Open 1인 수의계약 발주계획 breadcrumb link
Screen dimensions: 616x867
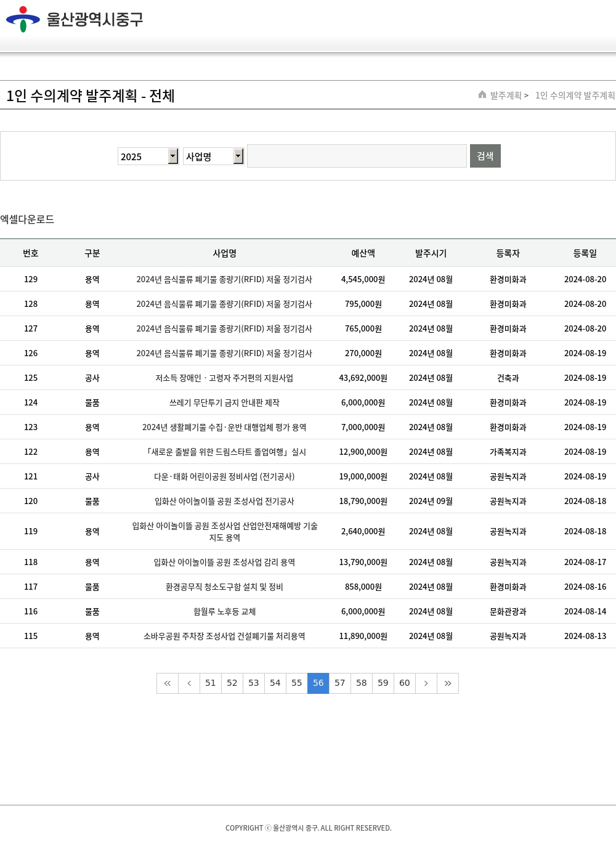click(x=575, y=96)
